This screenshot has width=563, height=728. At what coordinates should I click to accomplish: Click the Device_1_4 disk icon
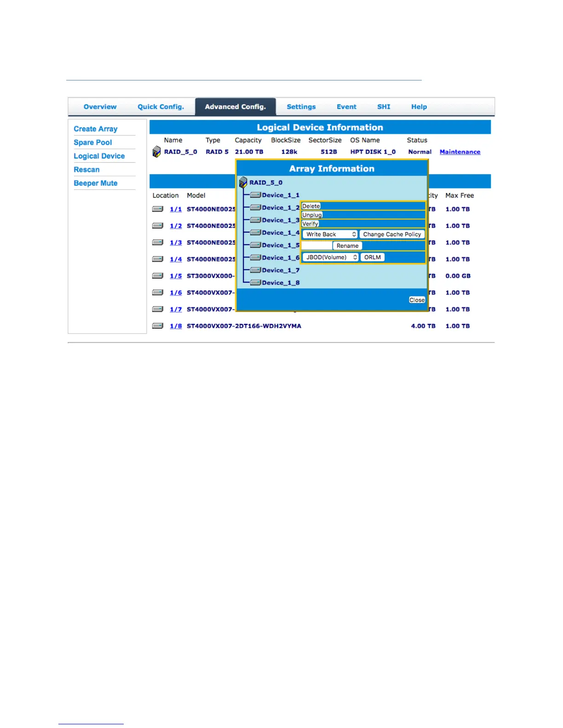coord(255,233)
